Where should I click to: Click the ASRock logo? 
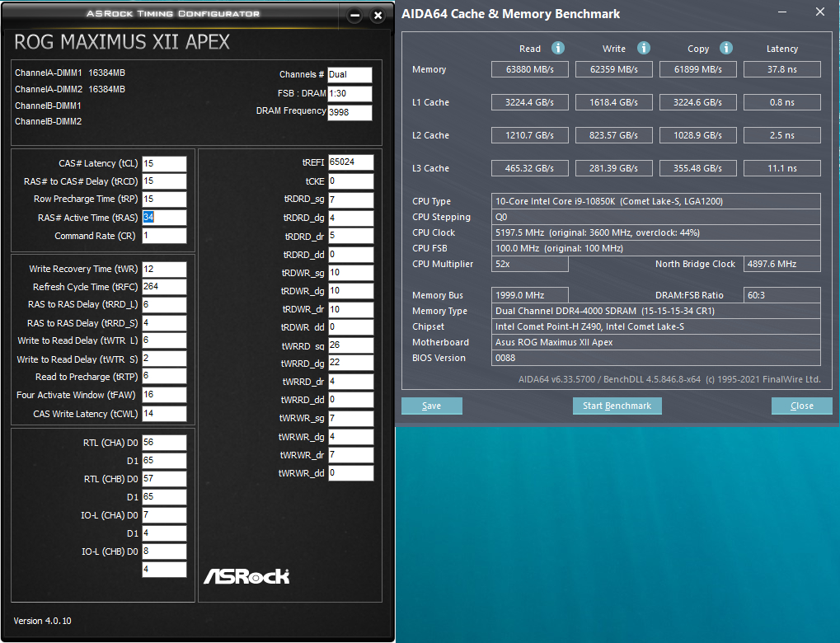(246, 576)
